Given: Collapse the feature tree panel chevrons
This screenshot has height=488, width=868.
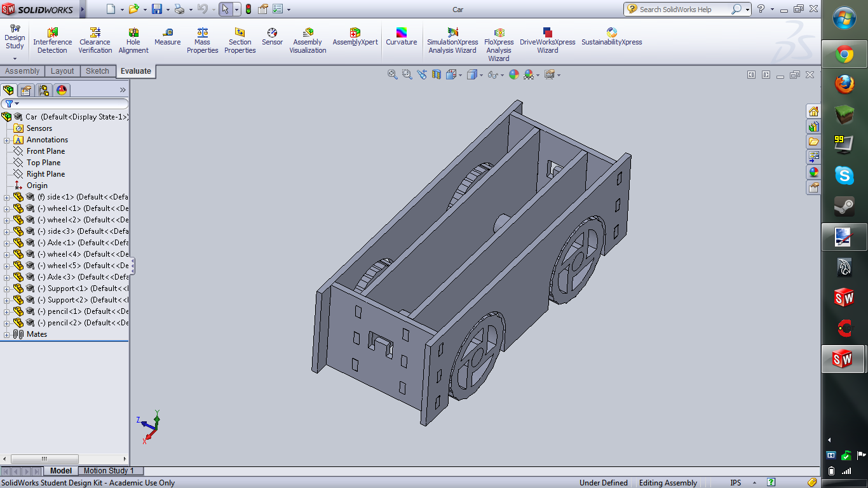Looking at the screenshot, I should [123, 90].
